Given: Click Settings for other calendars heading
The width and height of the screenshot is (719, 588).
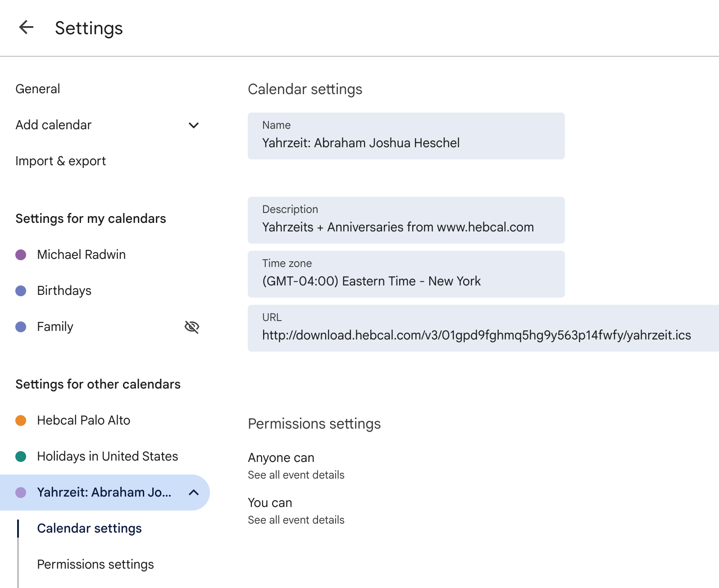Looking at the screenshot, I should coord(98,384).
